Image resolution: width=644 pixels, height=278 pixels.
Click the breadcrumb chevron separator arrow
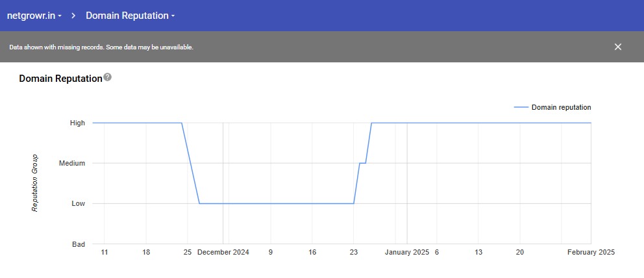73,16
